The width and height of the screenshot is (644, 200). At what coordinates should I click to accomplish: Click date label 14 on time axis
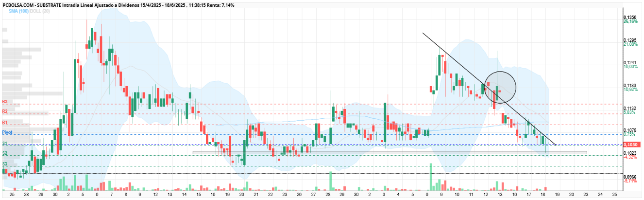[184, 194]
